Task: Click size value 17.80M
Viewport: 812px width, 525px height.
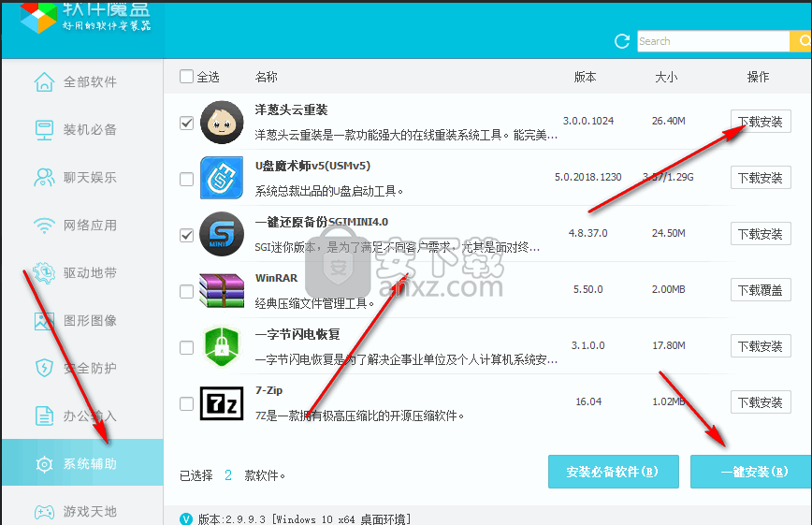Action: (x=669, y=345)
